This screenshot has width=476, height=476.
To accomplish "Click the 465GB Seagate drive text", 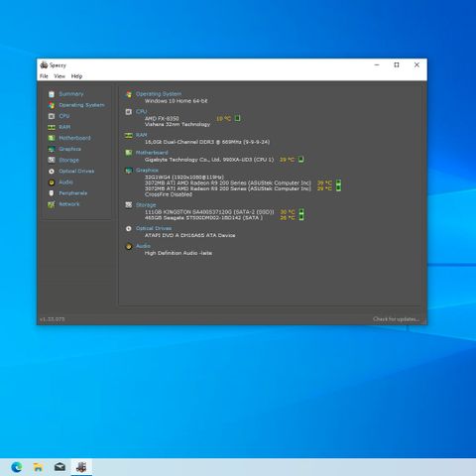I will coord(203,218).
